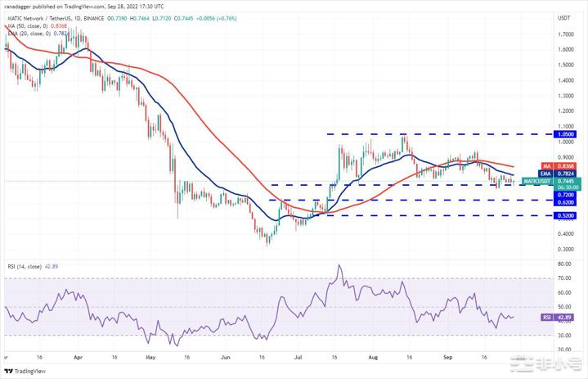Click the USDT currency label on price axis

563,17
